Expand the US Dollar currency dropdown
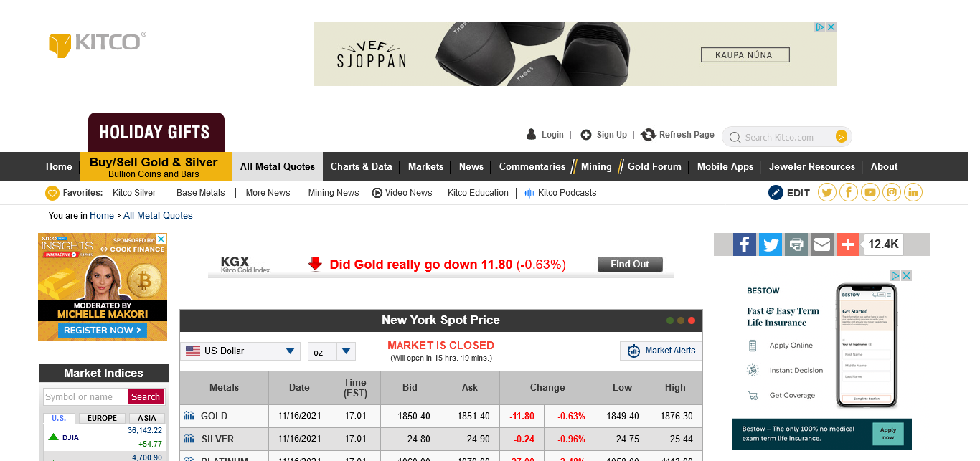Screen dimensions: 980x461 tap(290, 351)
